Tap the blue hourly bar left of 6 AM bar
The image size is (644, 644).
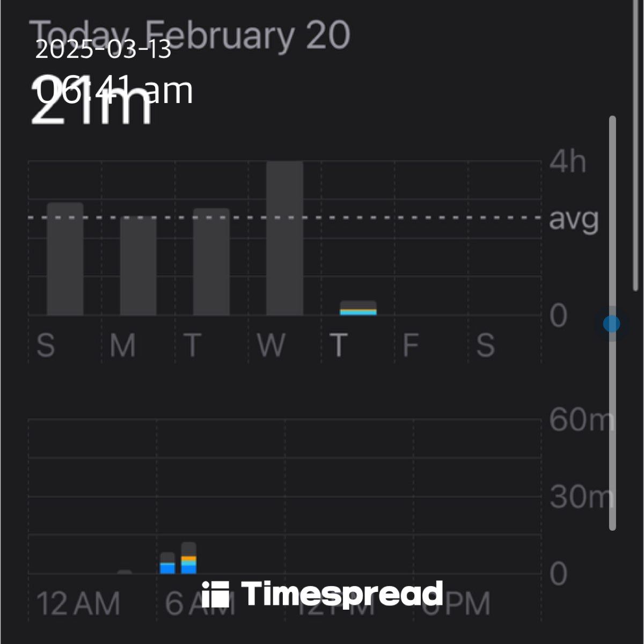click(x=167, y=563)
